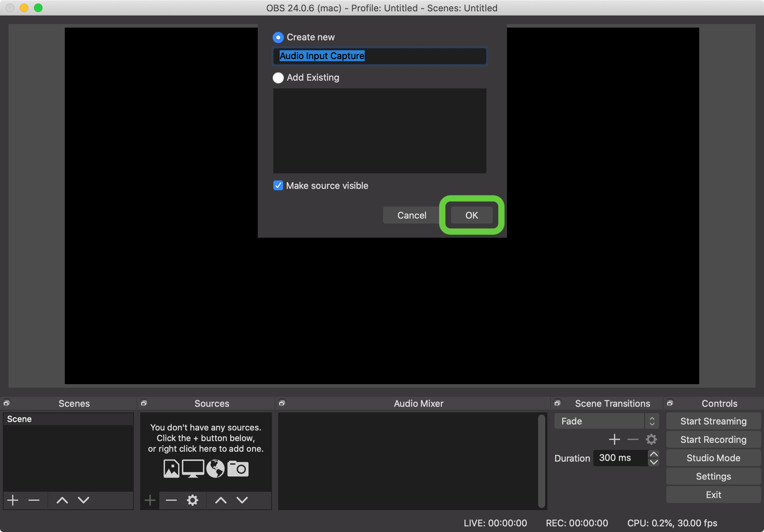Open transition properties gear icon
This screenshot has width=764, height=532.
click(651, 439)
